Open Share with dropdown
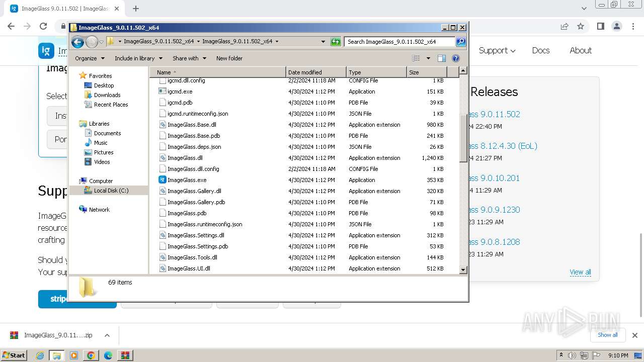The image size is (644, 362). point(189,58)
